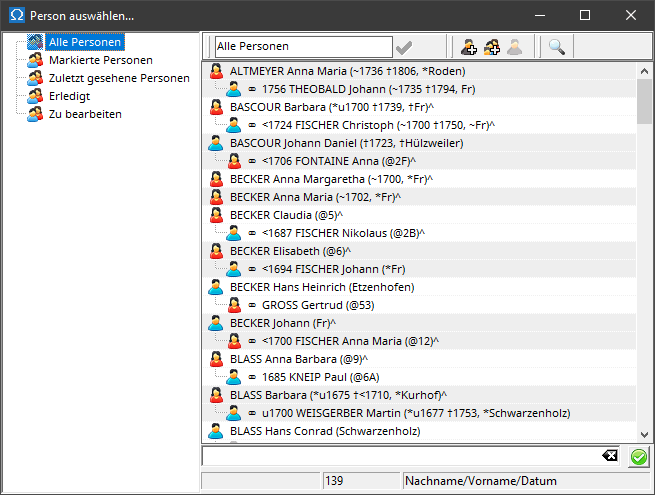This screenshot has width=655, height=495.
Task: Confirm selection with green check button
Action: 638,457
